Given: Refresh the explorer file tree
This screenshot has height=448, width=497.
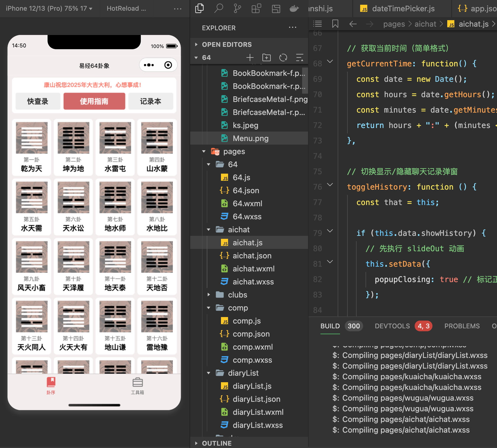Looking at the screenshot, I should tap(283, 57).
